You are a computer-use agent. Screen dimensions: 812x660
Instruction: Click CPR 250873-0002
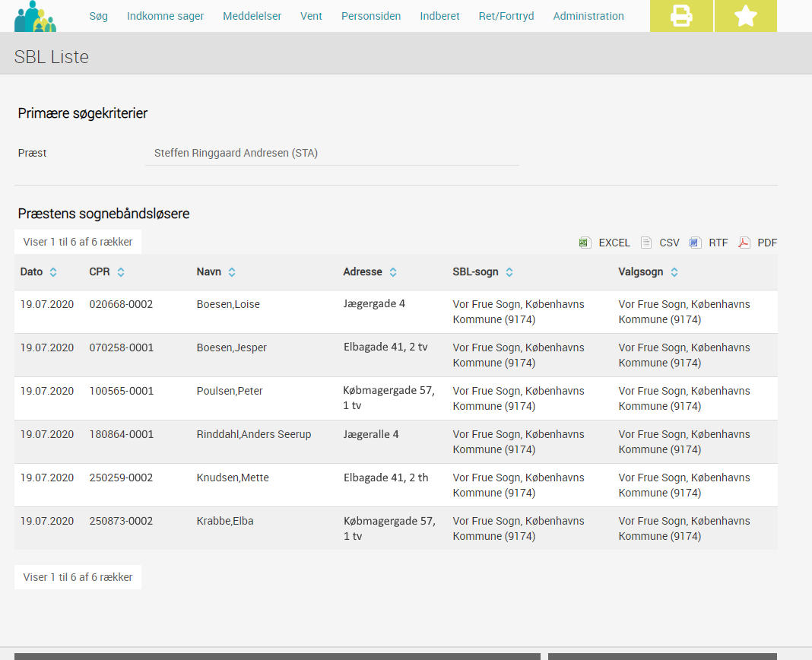pos(121,521)
